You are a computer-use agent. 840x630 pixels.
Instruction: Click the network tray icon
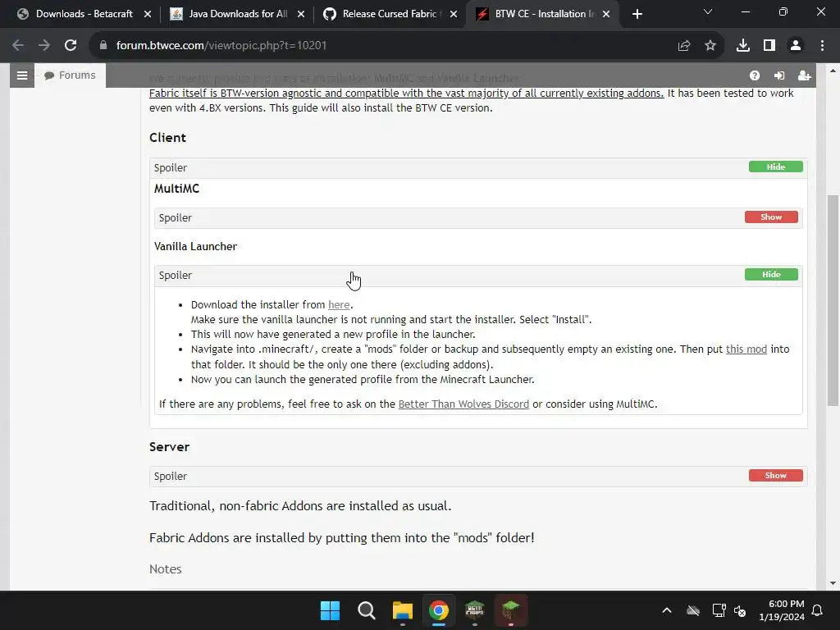(719, 610)
